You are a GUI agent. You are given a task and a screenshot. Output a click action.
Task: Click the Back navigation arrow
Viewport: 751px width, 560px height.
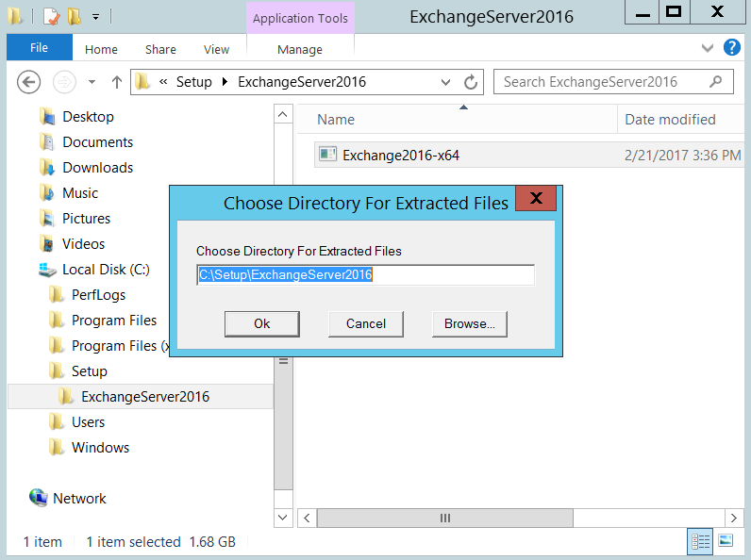click(x=29, y=82)
